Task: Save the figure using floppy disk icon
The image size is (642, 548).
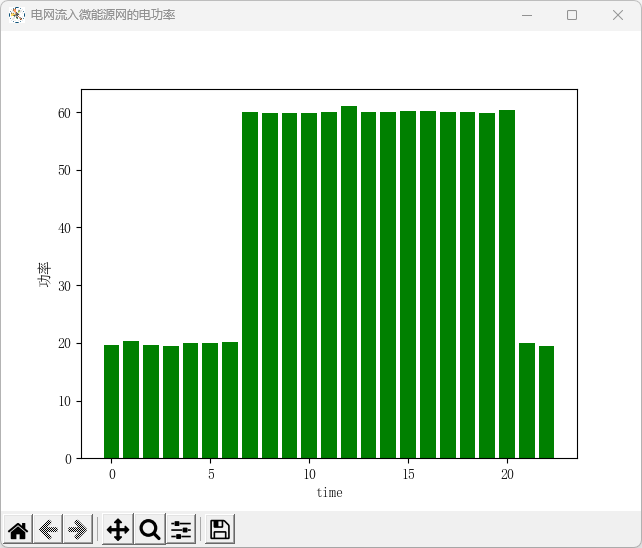Action: coord(220,530)
